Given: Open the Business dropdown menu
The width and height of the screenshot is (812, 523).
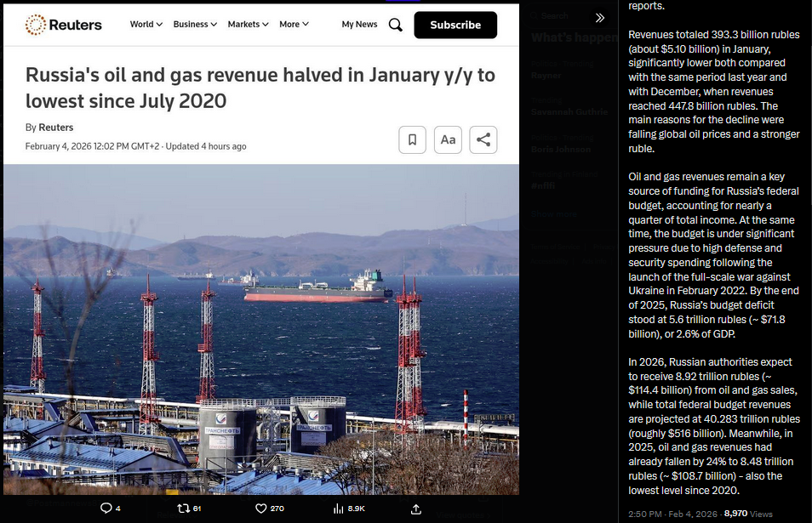Looking at the screenshot, I should 195,25.
